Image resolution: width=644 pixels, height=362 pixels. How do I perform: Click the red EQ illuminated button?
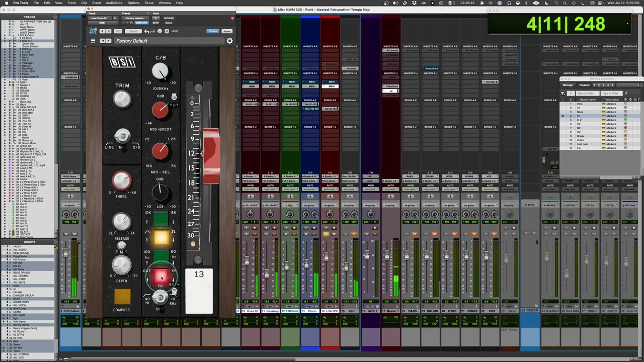[160, 276]
